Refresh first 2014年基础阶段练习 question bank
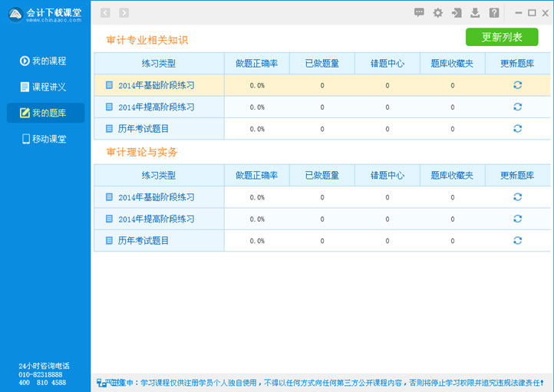 [517, 85]
